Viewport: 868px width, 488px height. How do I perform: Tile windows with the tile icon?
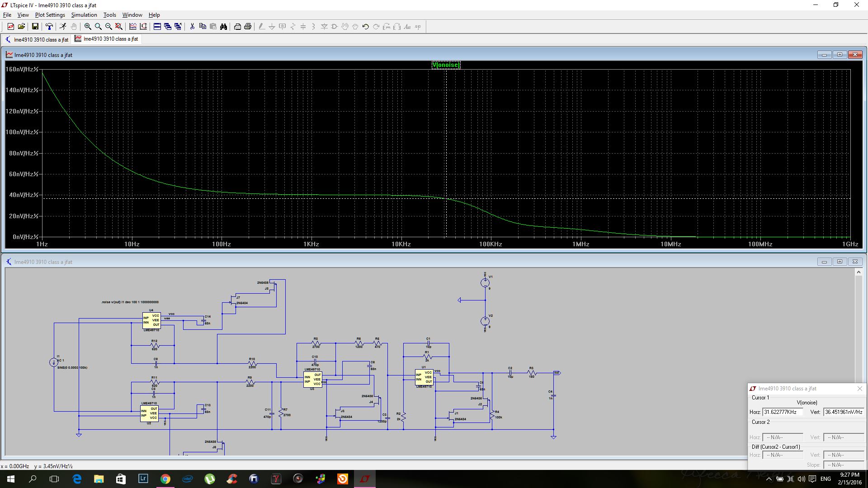point(157,27)
